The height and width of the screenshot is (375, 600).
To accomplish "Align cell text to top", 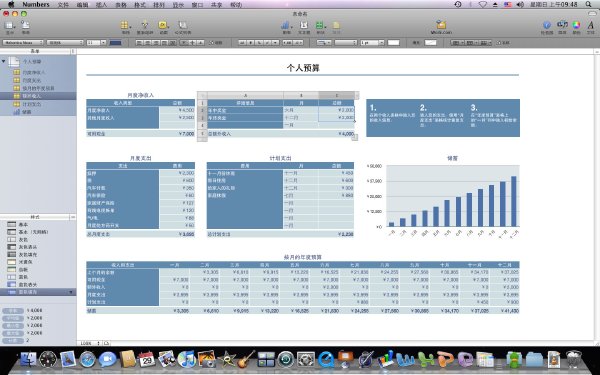I will tap(184, 43).
